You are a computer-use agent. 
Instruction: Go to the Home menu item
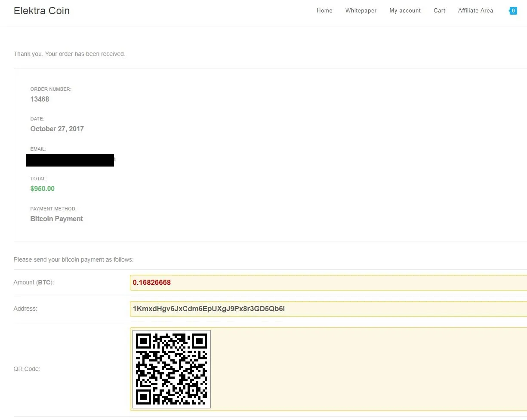(324, 11)
